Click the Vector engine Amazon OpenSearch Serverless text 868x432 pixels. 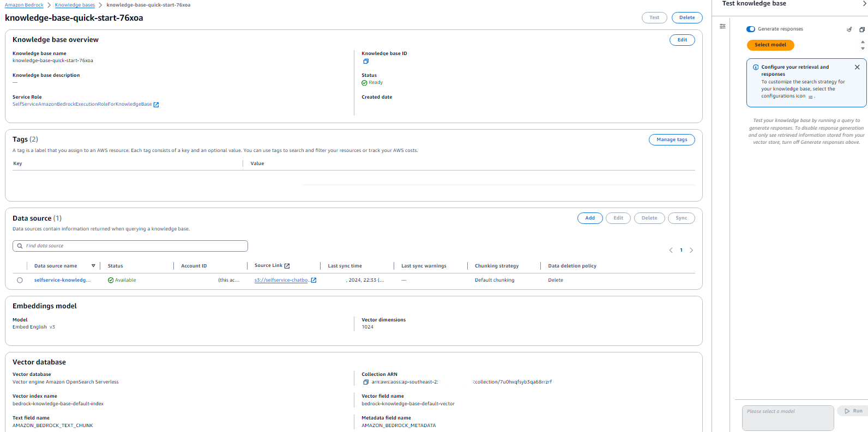pyautogui.click(x=65, y=382)
